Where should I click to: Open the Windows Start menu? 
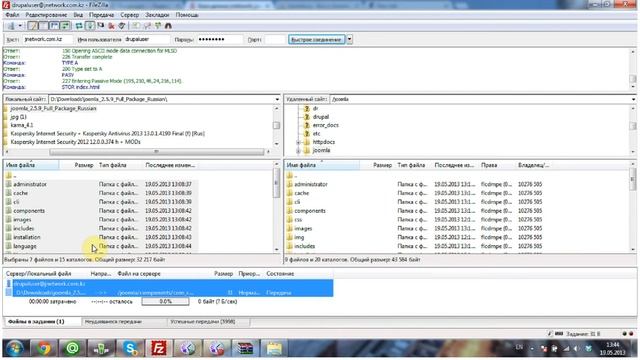[x=15, y=348]
